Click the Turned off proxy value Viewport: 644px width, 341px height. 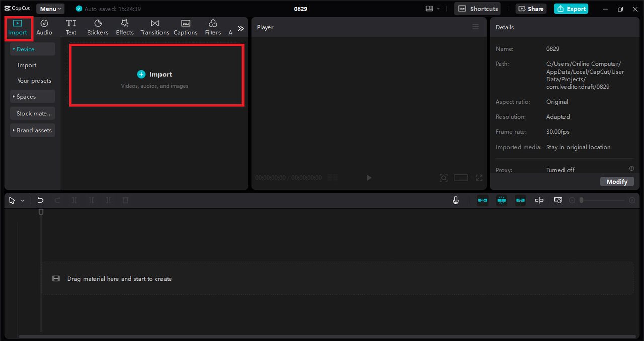[x=560, y=170]
